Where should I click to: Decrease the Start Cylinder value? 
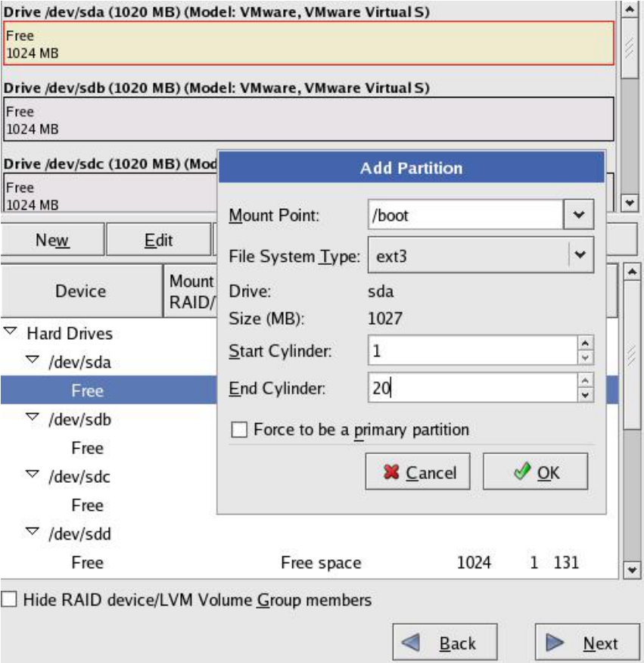(585, 358)
